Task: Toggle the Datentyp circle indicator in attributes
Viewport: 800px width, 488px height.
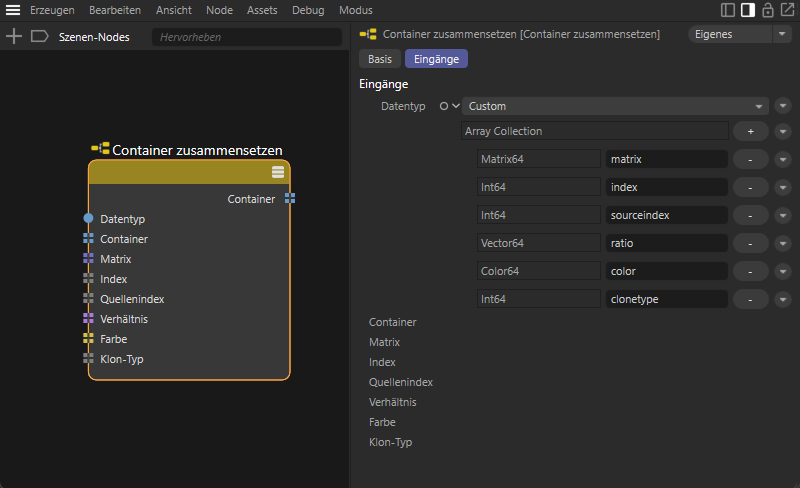Action: coord(444,105)
